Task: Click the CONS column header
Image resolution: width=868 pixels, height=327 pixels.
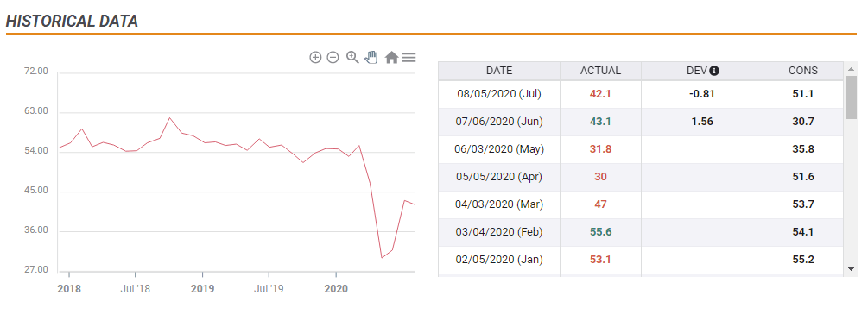Action: [x=802, y=71]
